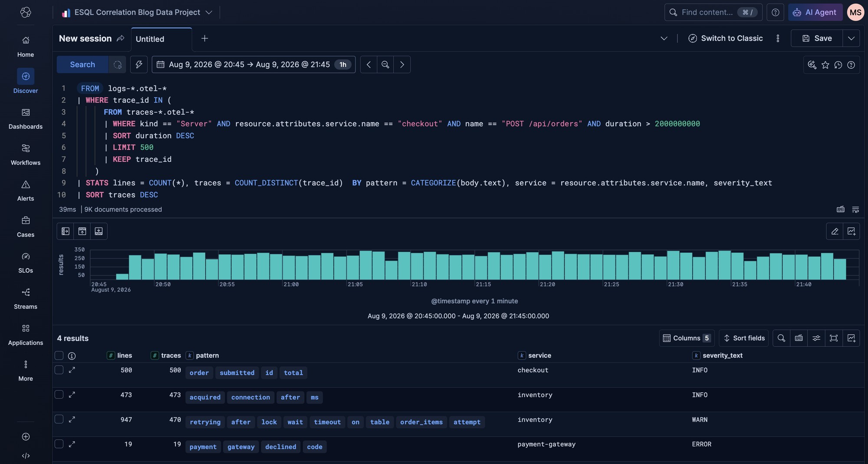
Task: Toggle the left sidebar panel in chart toolbar
Action: point(66,231)
